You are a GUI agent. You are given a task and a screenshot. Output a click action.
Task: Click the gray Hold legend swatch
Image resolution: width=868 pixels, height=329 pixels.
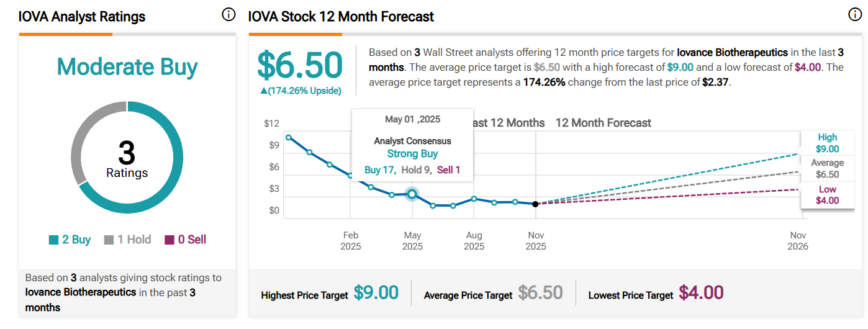tap(108, 240)
